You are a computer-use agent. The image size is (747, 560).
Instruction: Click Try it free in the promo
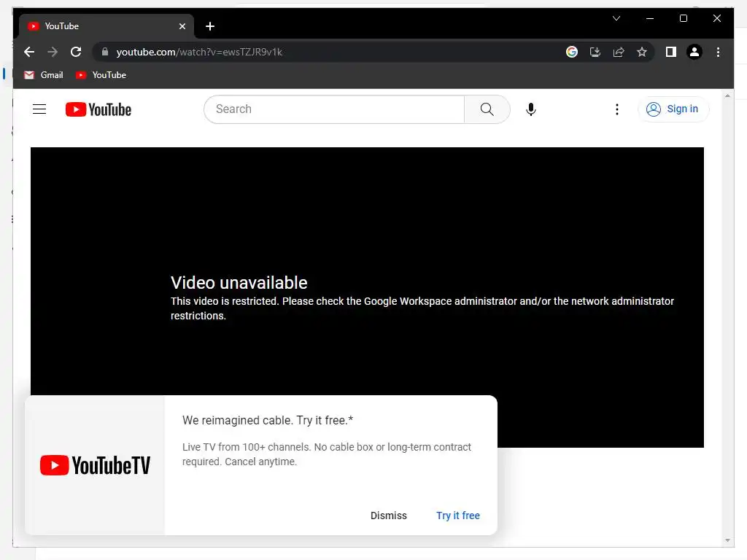(458, 516)
